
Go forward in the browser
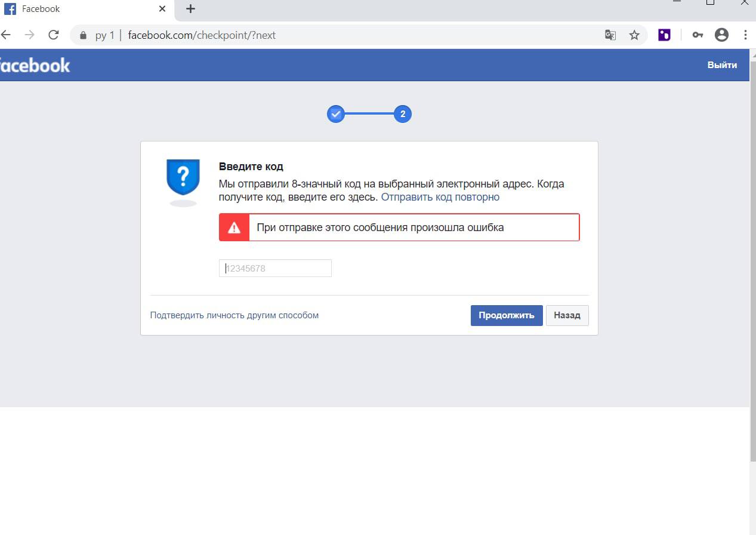(29, 35)
